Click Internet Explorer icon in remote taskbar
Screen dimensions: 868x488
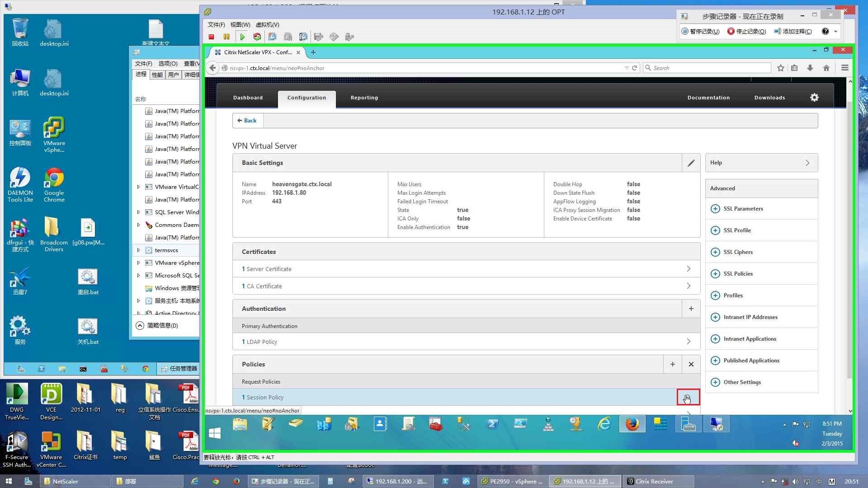604,424
